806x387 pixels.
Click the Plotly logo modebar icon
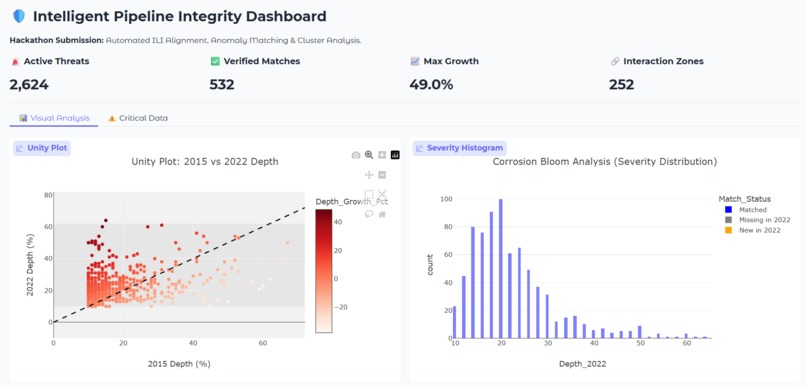pyautogui.click(x=395, y=155)
